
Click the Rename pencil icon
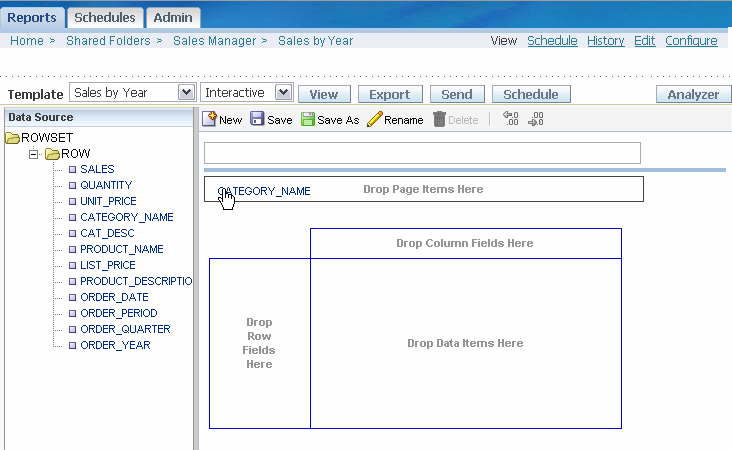[x=374, y=120]
